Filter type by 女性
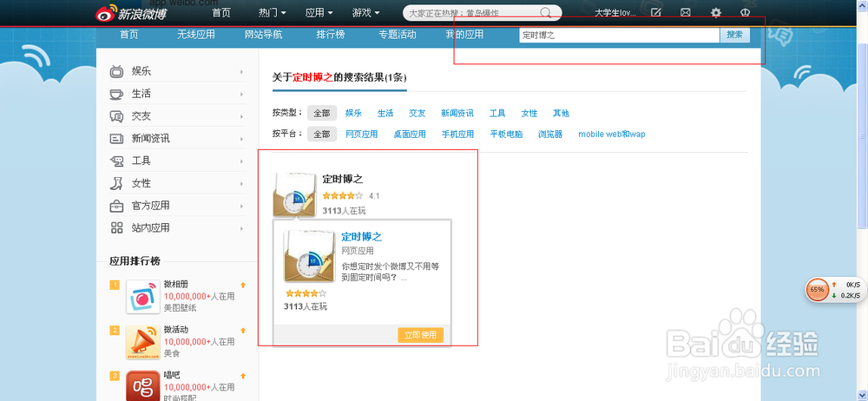This screenshot has height=401, width=868. pos(529,113)
